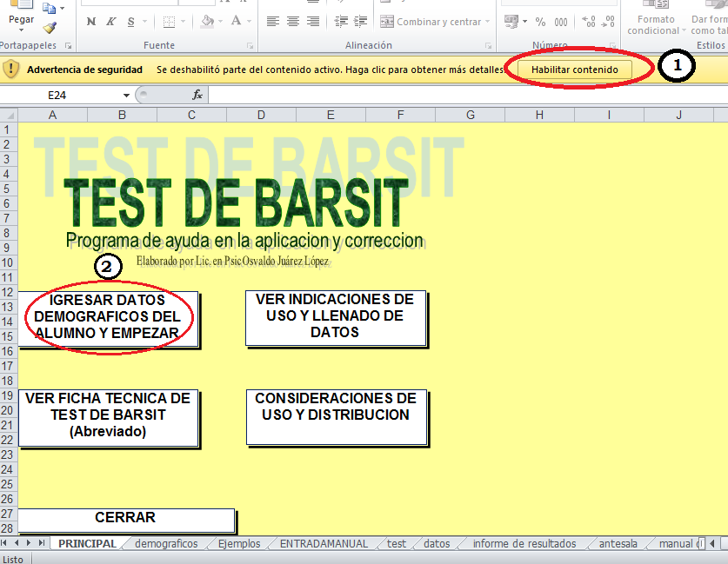Open the borders dropdown arrow
728x564 pixels.
pos(183,20)
